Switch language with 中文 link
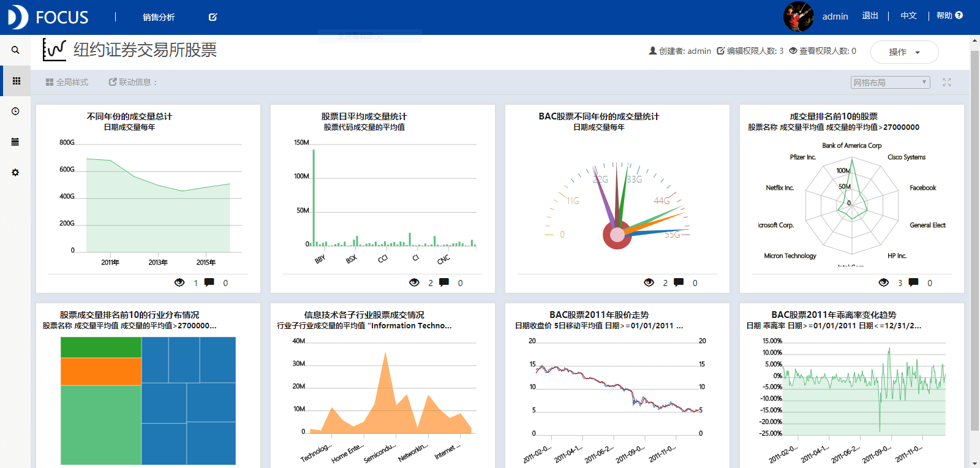980x468 pixels. [x=909, y=16]
